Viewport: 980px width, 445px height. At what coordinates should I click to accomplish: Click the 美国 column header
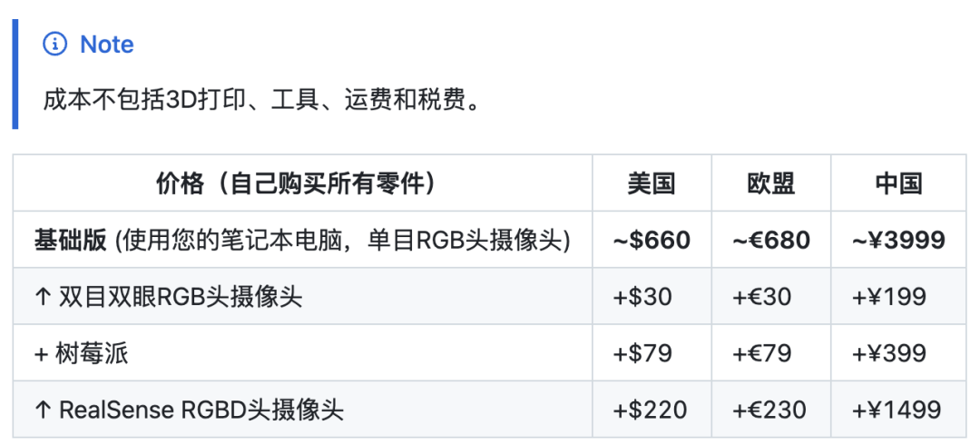point(652,183)
